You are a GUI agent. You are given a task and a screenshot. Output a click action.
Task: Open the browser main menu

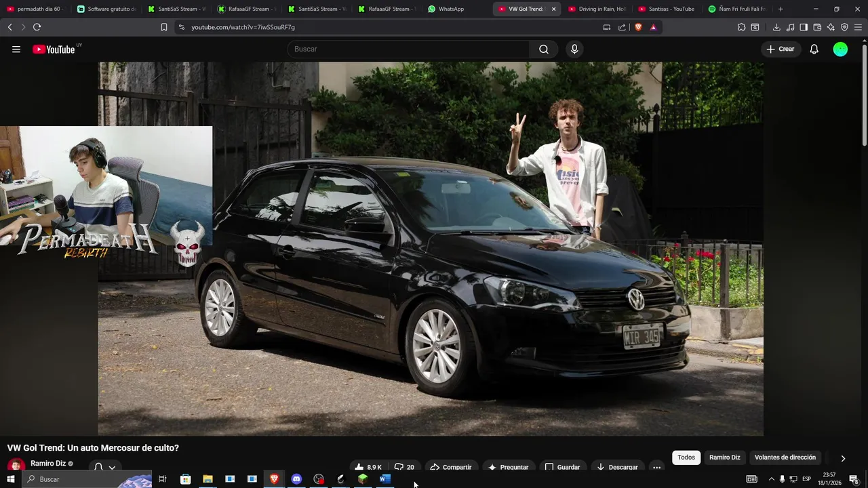pos(859,27)
